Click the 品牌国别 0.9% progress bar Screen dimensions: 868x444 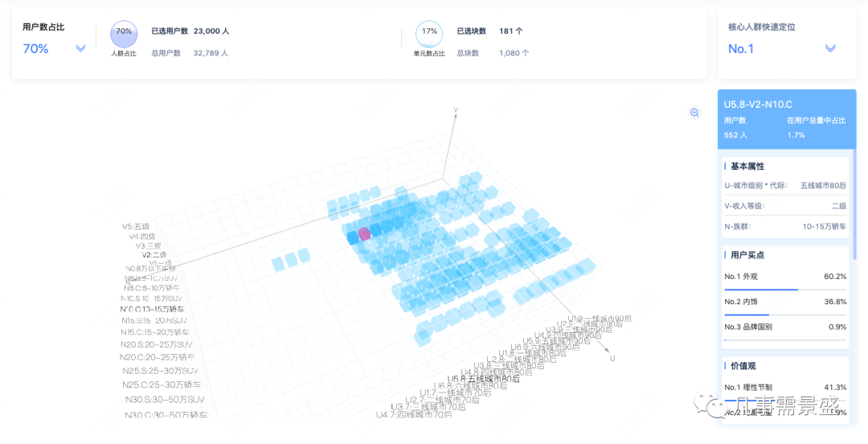(785, 339)
